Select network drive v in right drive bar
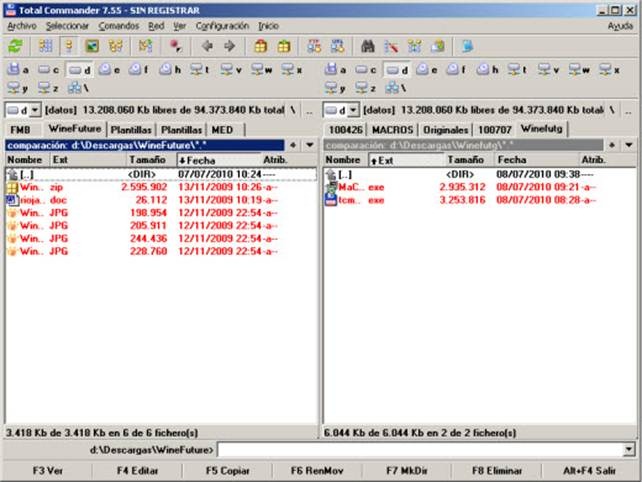This screenshot has width=642, height=482. [549, 70]
